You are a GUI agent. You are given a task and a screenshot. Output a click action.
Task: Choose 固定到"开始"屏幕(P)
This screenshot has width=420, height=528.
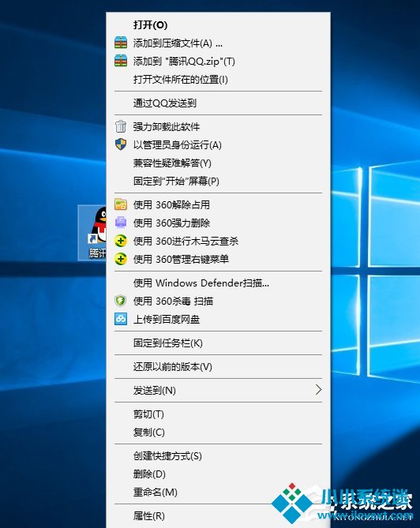tap(218, 182)
